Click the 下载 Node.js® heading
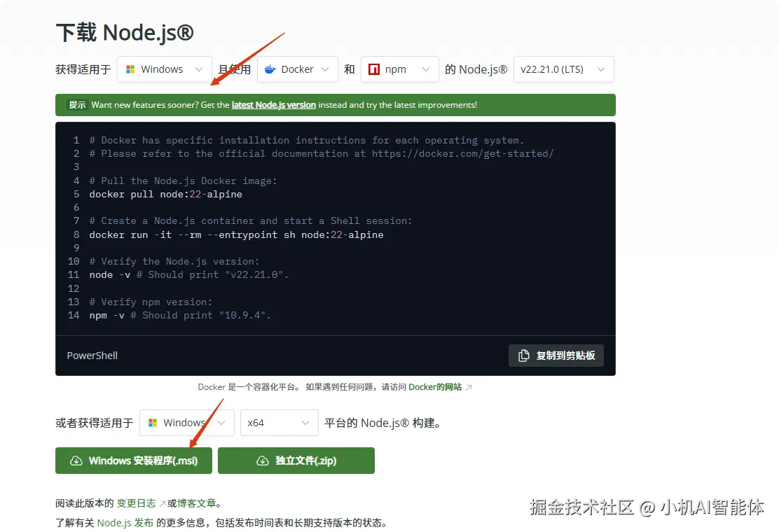 [x=125, y=33]
